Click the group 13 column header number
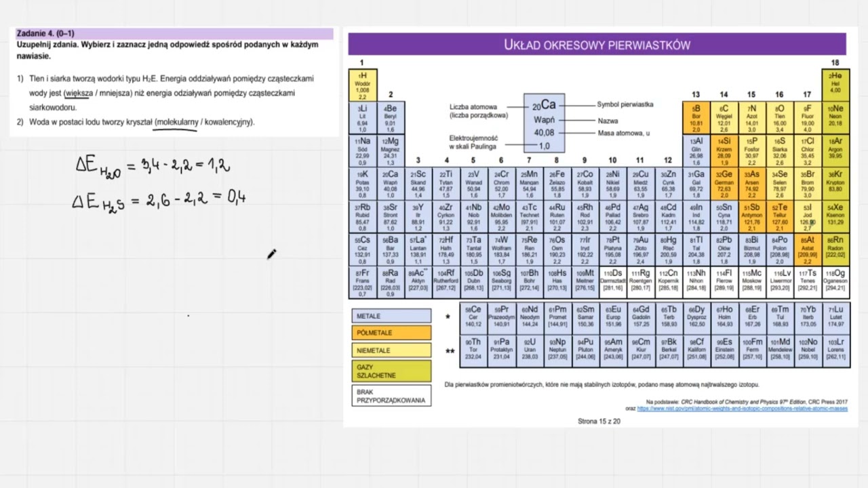868x488 pixels. pos(696,95)
